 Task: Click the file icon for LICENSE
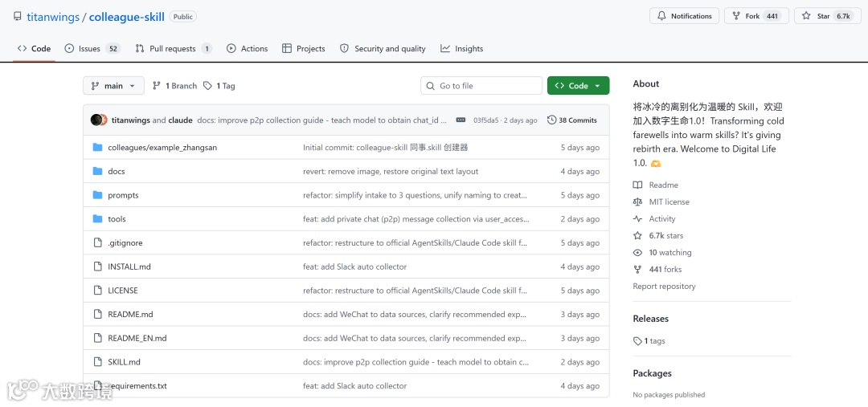(98, 290)
